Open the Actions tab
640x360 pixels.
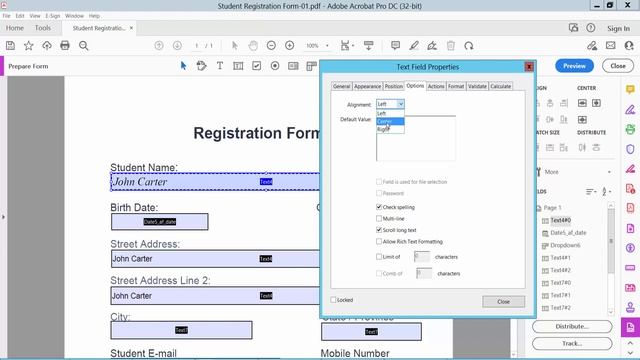[x=436, y=86]
